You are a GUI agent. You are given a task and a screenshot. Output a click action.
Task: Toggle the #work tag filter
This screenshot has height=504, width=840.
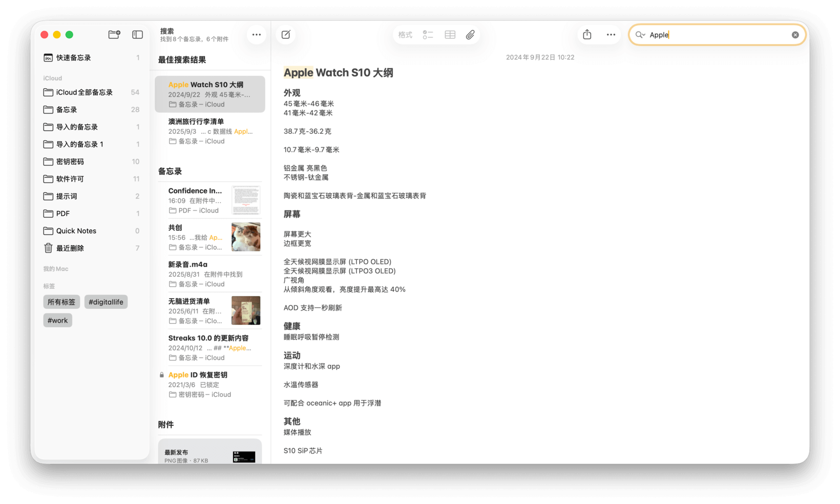[58, 320]
